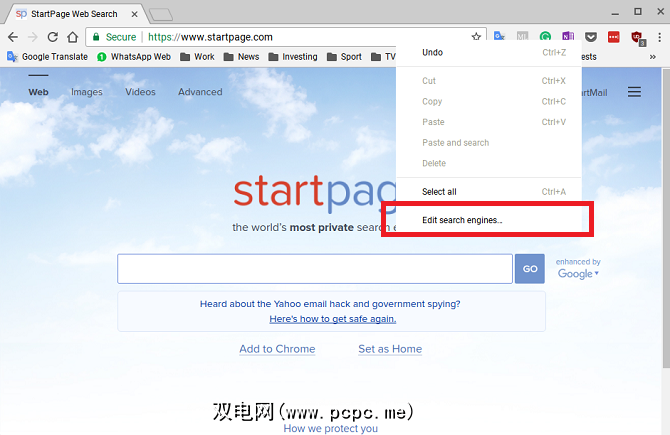Viewport: 670px width, 435px height.
Task: Choose Paste in the context menu
Action: pos(489,122)
